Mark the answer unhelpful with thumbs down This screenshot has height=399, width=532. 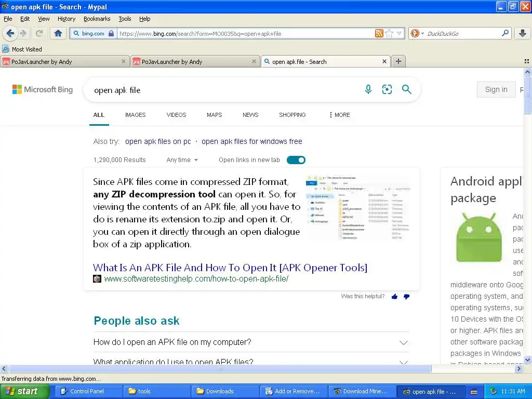406,297
